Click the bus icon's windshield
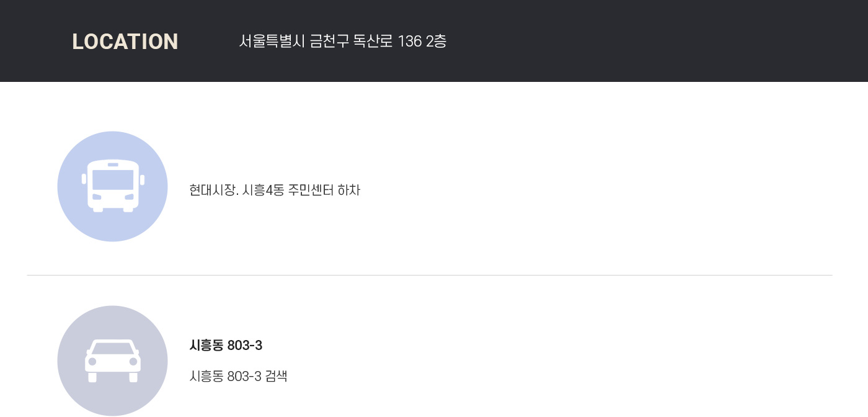The width and height of the screenshot is (868, 417). 113,179
